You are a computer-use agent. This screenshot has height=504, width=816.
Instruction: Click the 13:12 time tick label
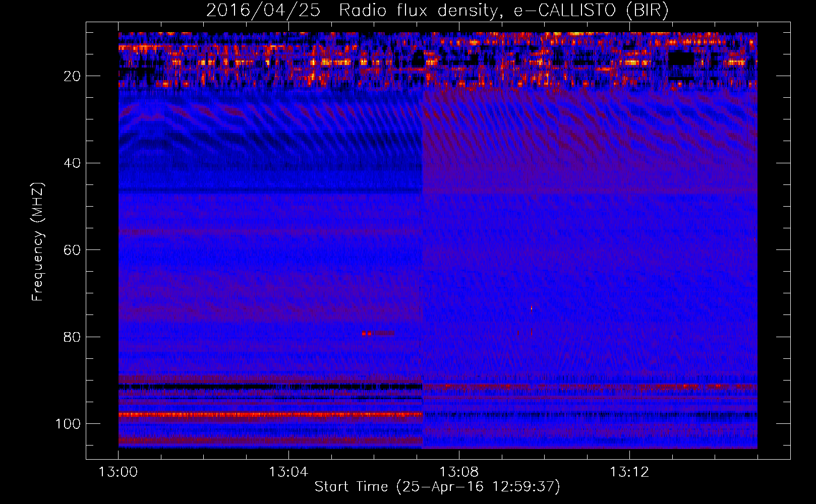(x=629, y=472)
